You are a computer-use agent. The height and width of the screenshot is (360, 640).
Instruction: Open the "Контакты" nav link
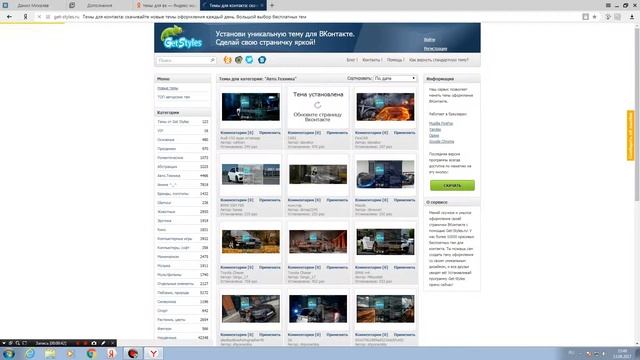coord(371,60)
